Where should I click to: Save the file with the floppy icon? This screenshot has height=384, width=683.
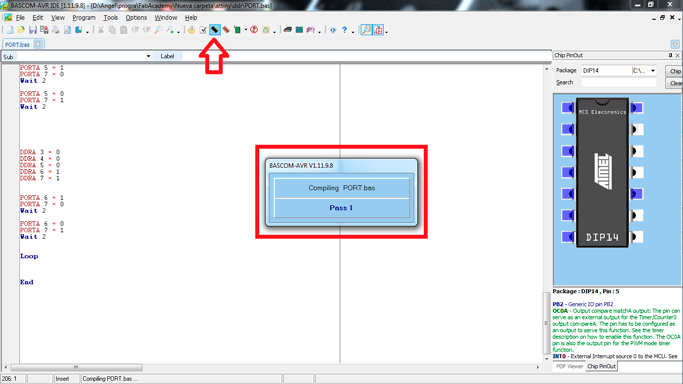(x=33, y=30)
